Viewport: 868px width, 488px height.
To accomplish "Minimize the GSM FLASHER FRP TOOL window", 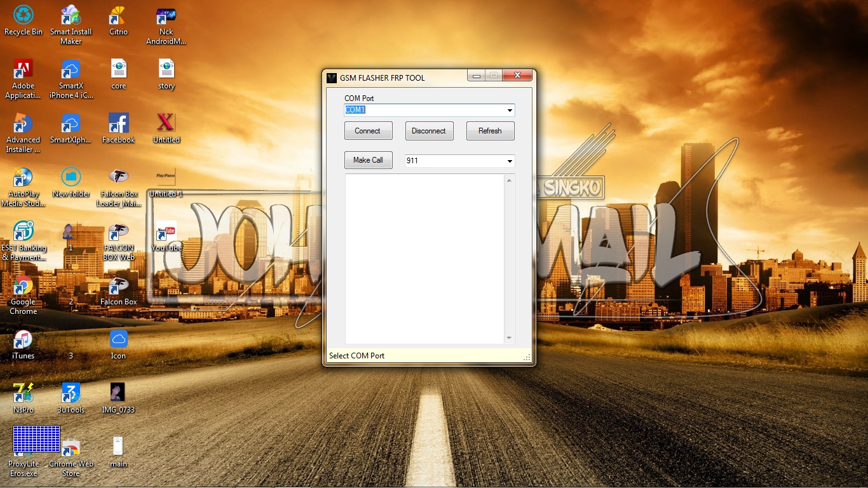I will (476, 76).
